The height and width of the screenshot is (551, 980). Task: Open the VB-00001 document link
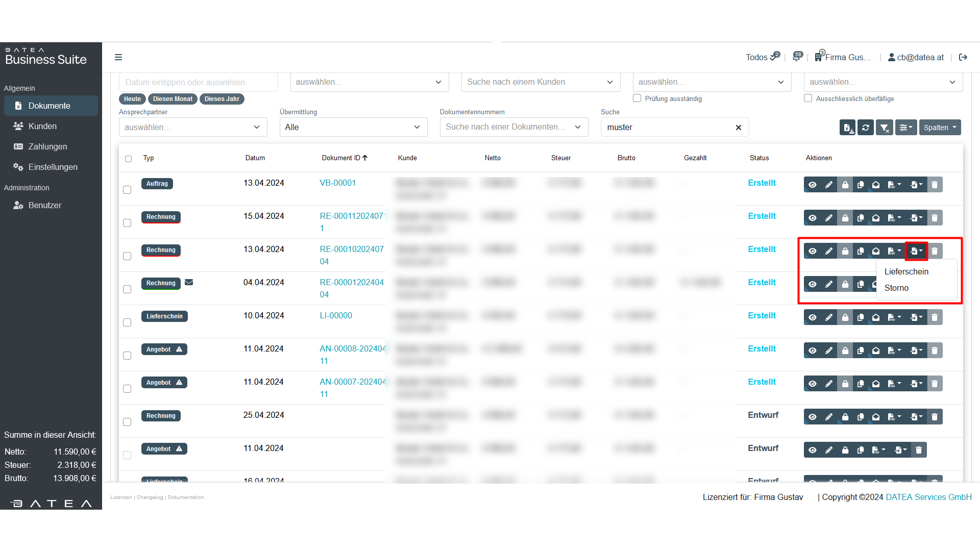click(x=337, y=183)
